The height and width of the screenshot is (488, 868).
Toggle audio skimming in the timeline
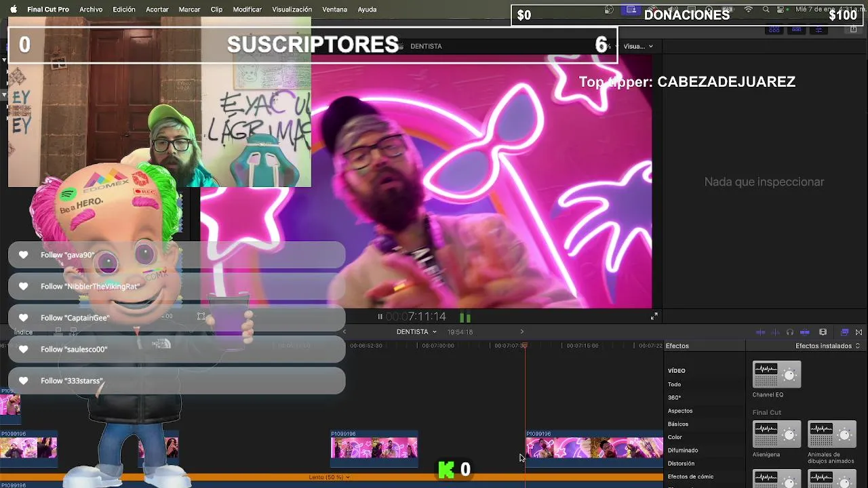coord(775,332)
